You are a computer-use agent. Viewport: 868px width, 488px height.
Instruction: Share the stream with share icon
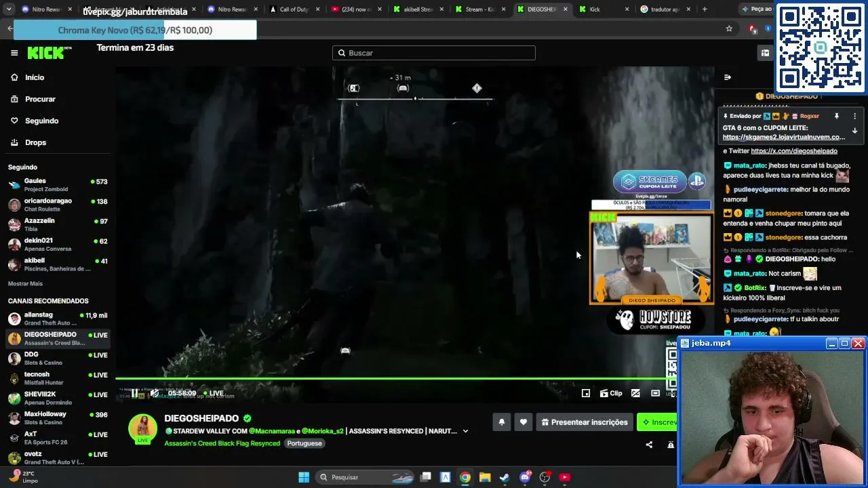tap(649, 445)
